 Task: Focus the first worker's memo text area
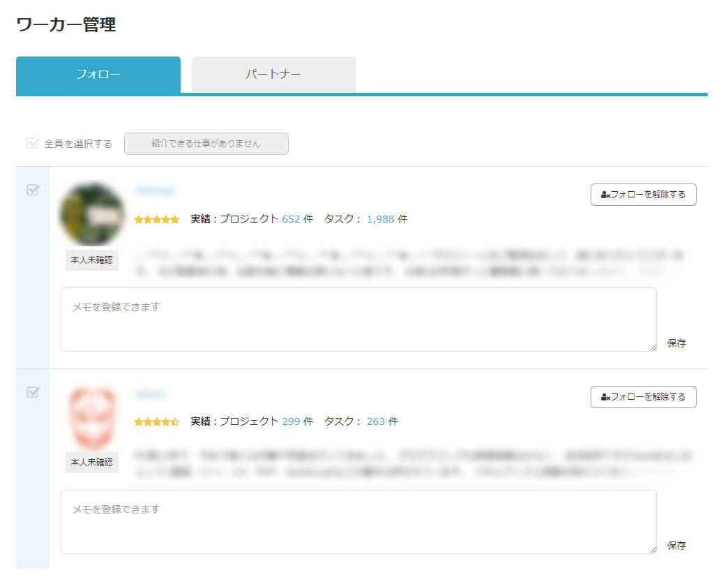click(x=358, y=320)
